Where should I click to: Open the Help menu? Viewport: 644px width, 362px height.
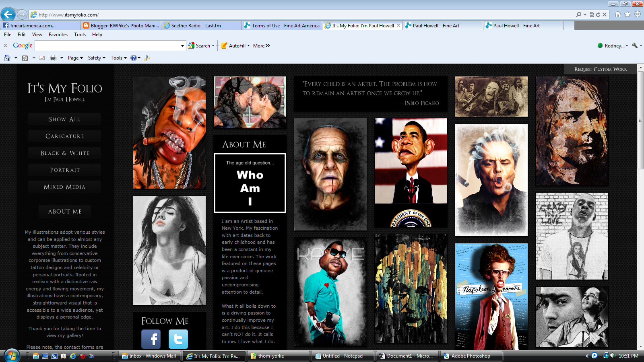click(97, 35)
